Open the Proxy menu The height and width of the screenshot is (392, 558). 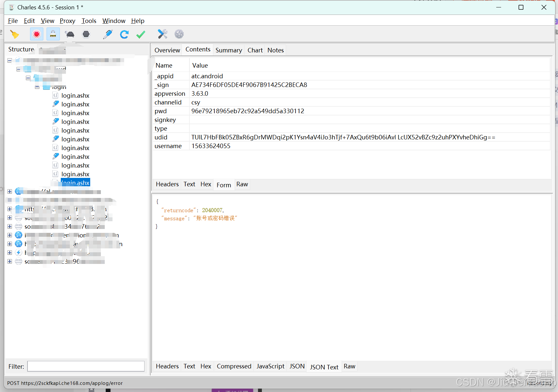67,21
